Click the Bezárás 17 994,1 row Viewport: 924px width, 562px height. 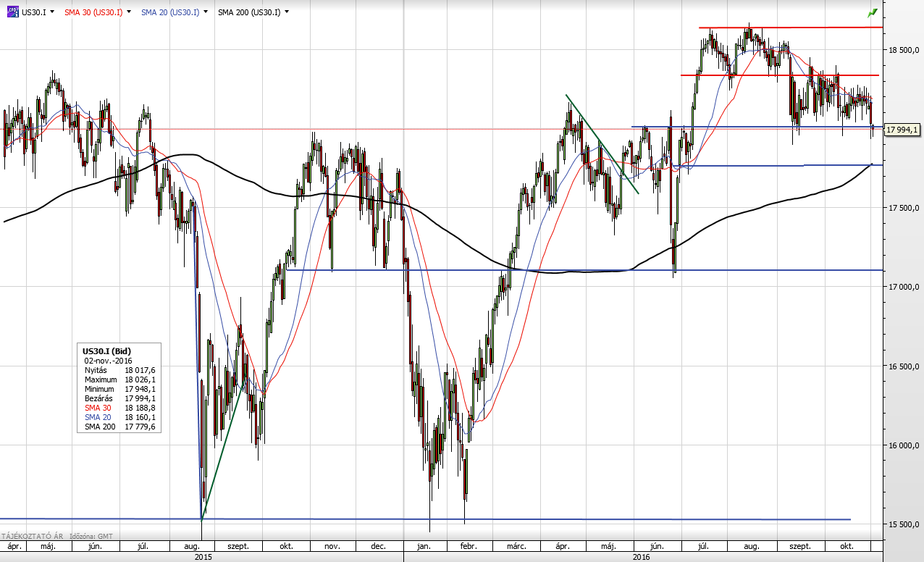click(x=119, y=398)
